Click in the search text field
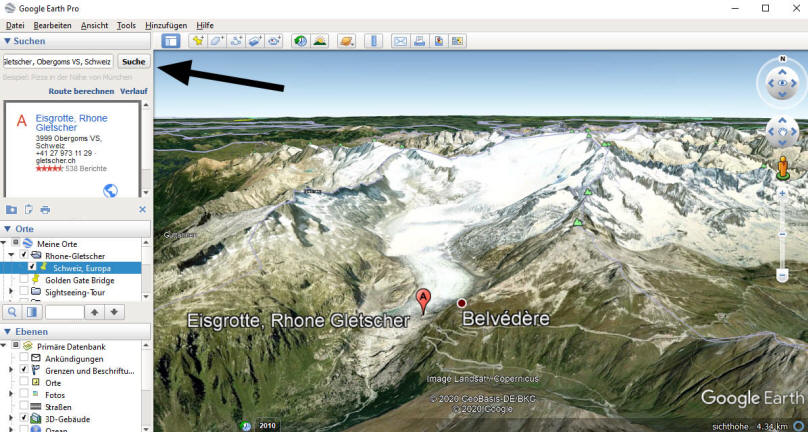Screen dimensions: 808x432 (x=58, y=61)
